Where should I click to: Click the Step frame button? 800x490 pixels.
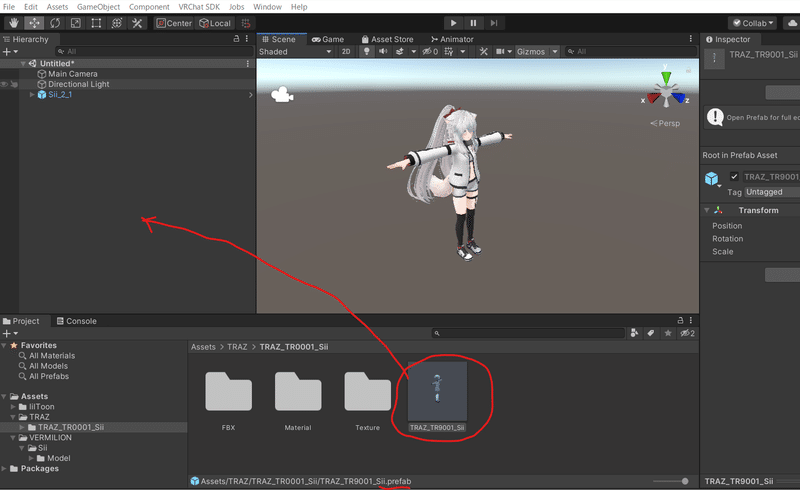point(493,23)
